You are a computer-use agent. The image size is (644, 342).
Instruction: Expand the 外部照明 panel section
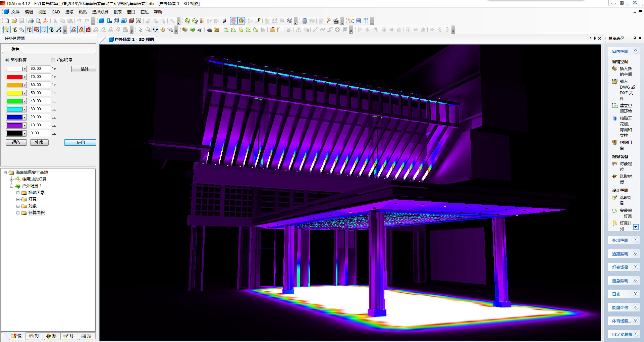point(635,240)
